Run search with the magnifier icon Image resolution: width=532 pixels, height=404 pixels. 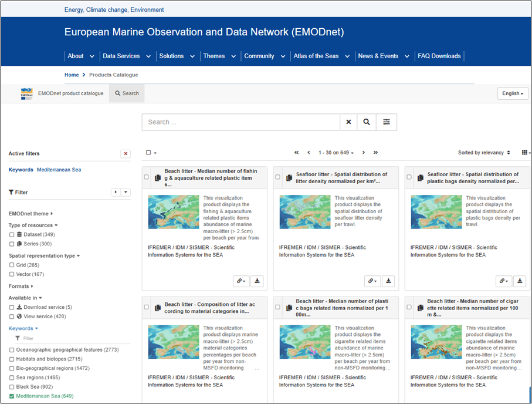pos(367,122)
